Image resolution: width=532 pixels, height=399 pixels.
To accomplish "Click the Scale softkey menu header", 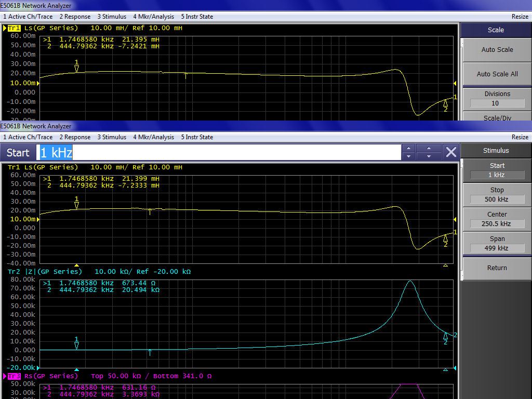I will pyautogui.click(x=496, y=30).
